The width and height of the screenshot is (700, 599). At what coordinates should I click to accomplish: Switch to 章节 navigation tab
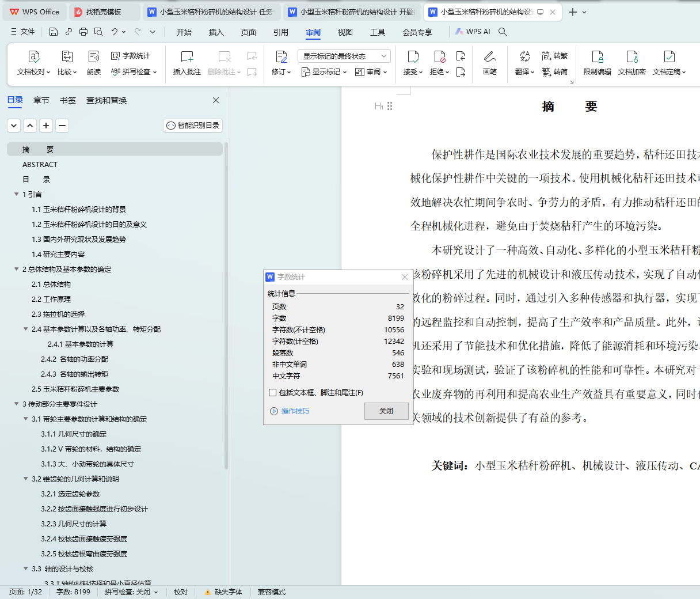pos(41,100)
